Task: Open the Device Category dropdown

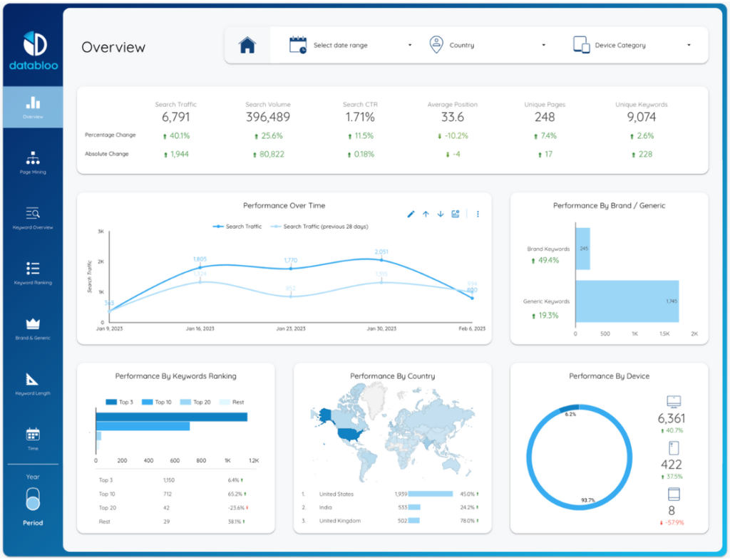Action: [626, 44]
